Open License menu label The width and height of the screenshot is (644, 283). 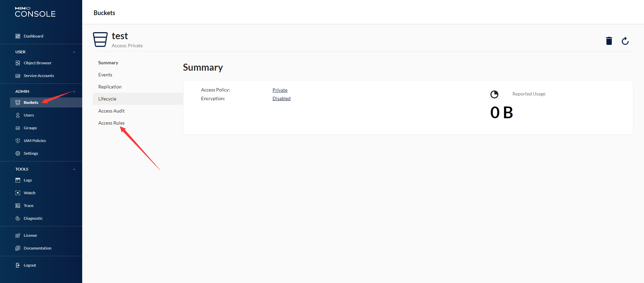[x=30, y=235]
